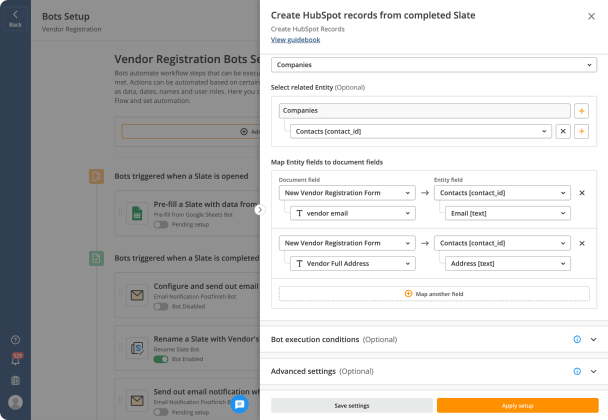
Task: Expand Advanced settings section
Action: point(593,371)
